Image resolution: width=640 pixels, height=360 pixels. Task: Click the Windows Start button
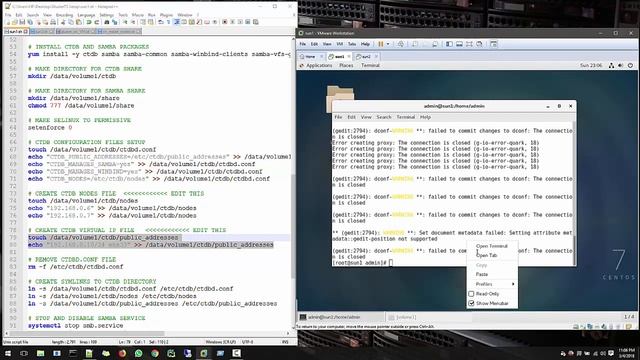click(x=8, y=353)
